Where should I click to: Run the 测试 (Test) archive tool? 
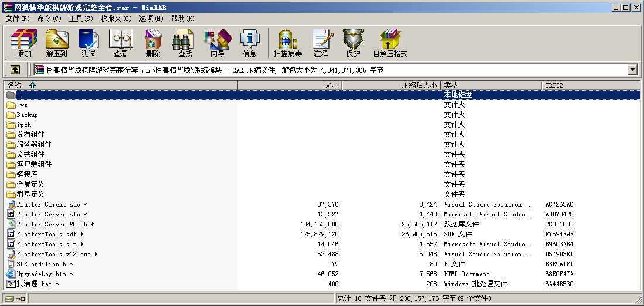pyautogui.click(x=88, y=43)
